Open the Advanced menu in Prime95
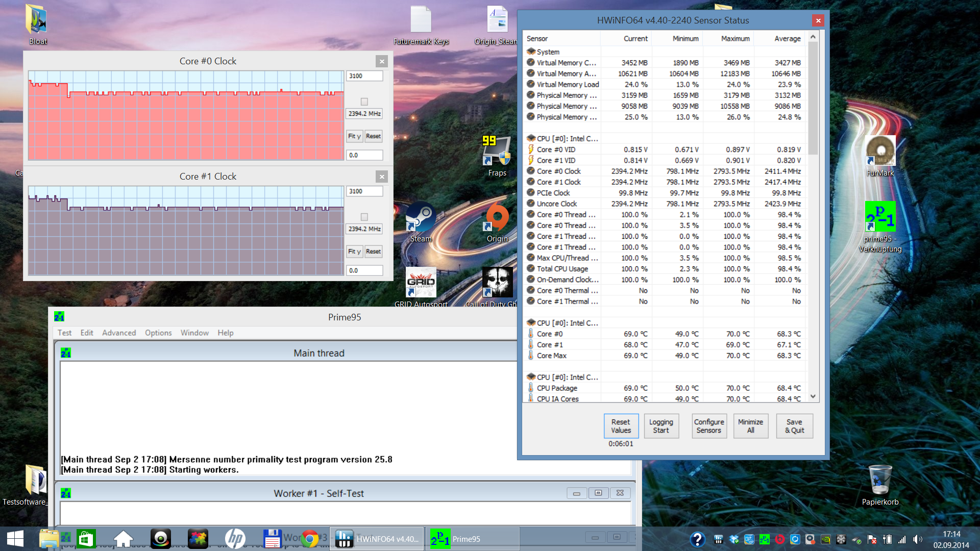This screenshot has width=980, height=551. [x=119, y=333]
